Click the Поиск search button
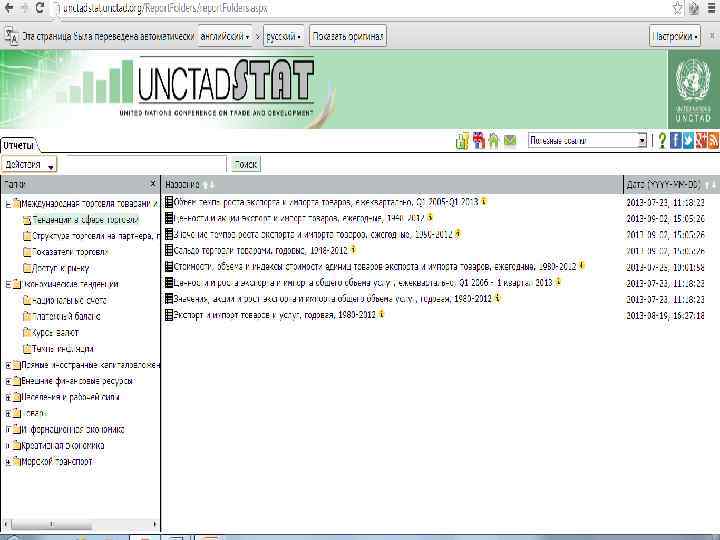This screenshot has height=540, width=720. (x=246, y=164)
